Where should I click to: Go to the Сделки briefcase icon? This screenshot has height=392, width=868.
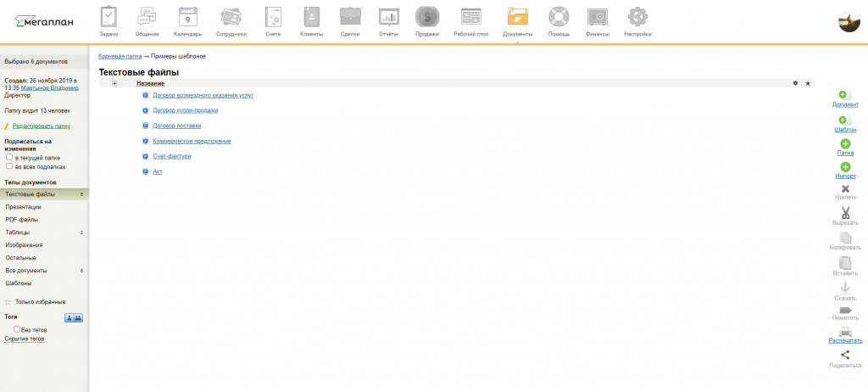point(349,17)
